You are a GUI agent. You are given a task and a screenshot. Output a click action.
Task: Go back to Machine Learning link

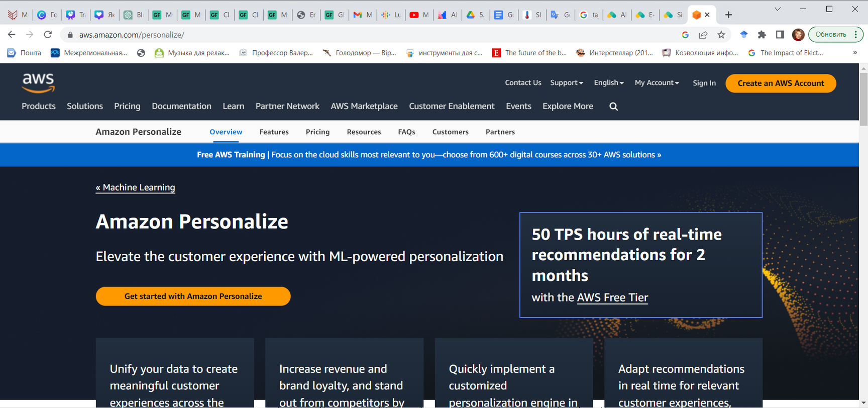(136, 187)
